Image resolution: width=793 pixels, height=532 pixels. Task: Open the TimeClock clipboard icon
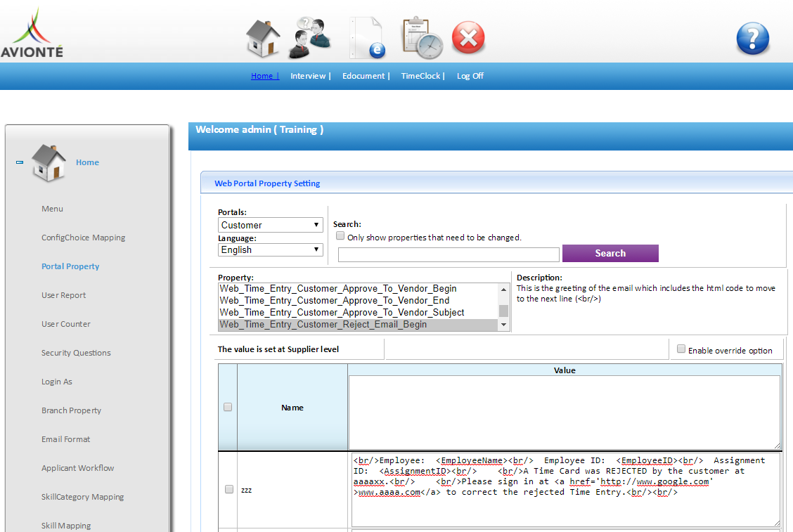pyautogui.click(x=423, y=38)
